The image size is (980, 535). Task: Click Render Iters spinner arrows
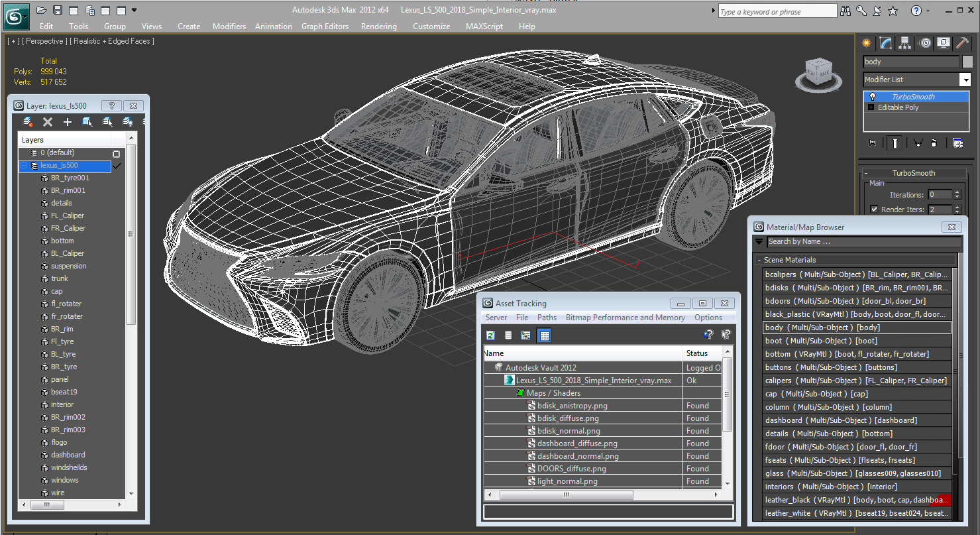point(957,209)
